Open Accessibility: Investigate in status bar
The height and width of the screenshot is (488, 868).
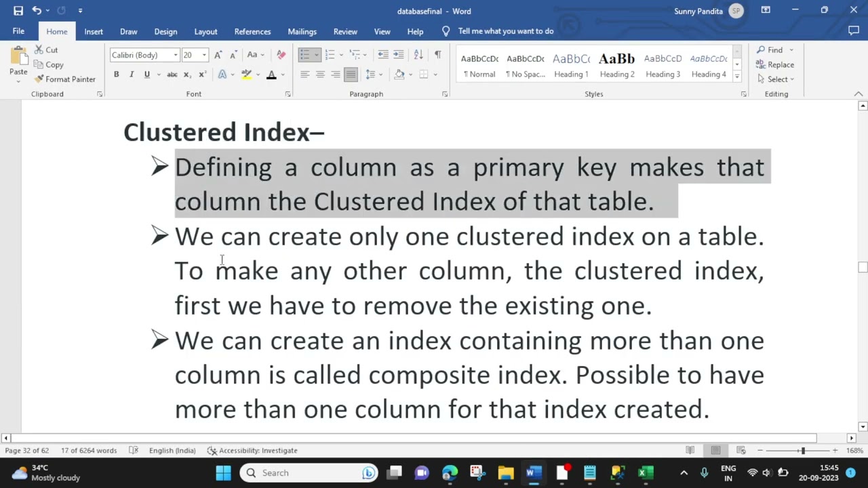coord(252,451)
